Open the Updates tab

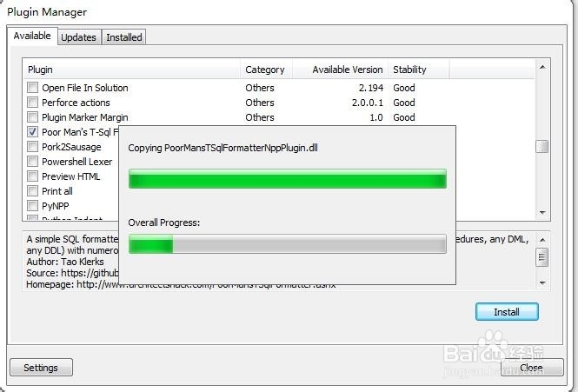pyautogui.click(x=78, y=37)
